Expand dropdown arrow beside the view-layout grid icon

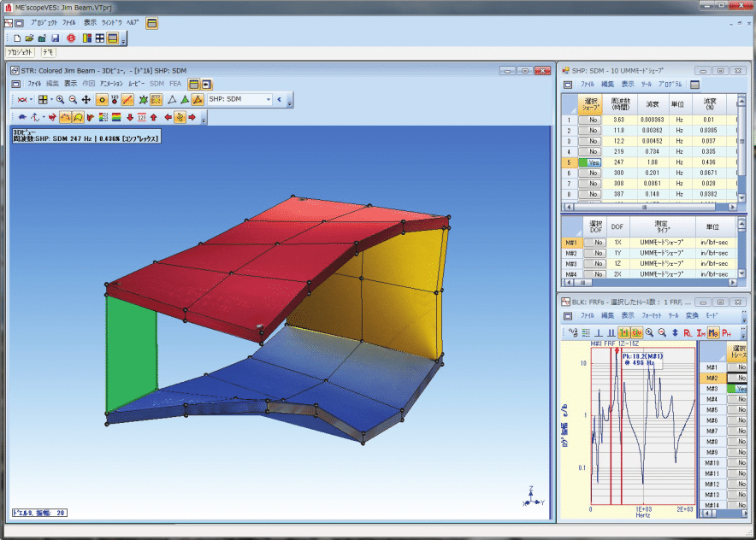point(53,100)
